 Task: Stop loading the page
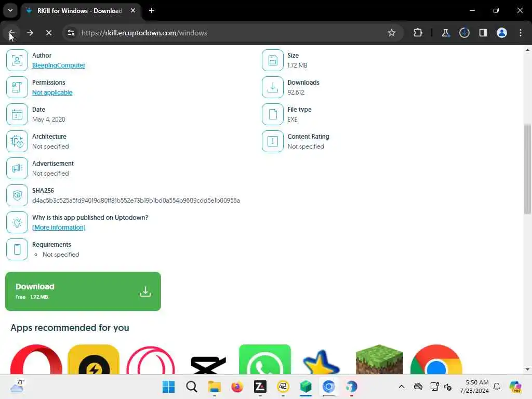tap(48, 33)
